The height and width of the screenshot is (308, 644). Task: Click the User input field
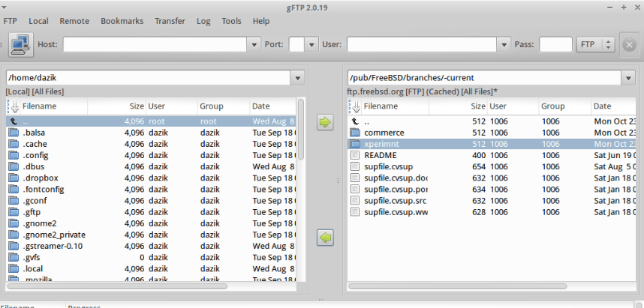(x=421, y=44)
